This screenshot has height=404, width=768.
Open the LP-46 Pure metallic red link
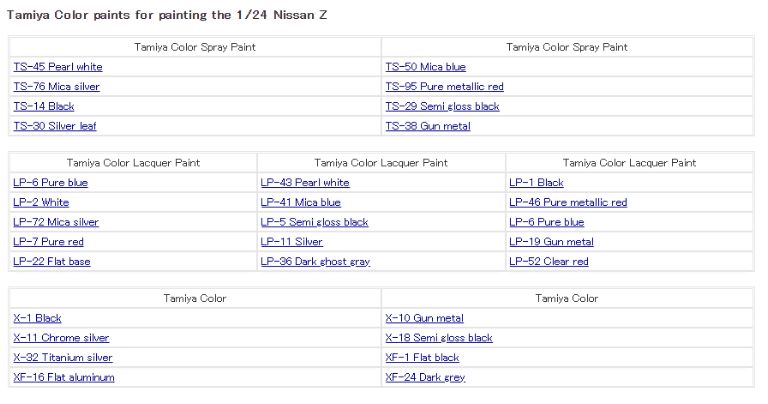(x=568, y=202)
